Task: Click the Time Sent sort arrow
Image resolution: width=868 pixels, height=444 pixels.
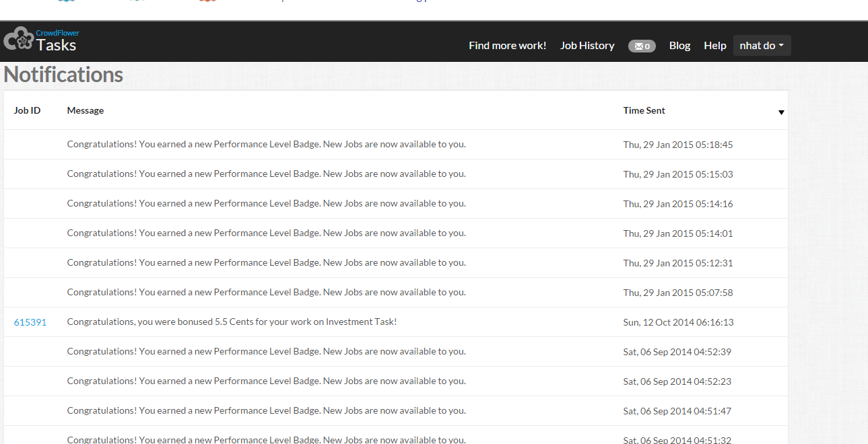Action: [781, 112]
